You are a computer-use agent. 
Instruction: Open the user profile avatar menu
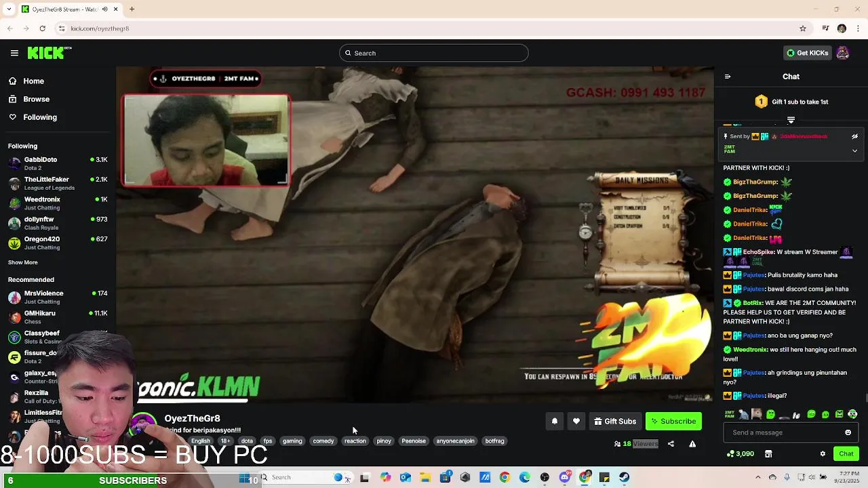click(843, 53)
